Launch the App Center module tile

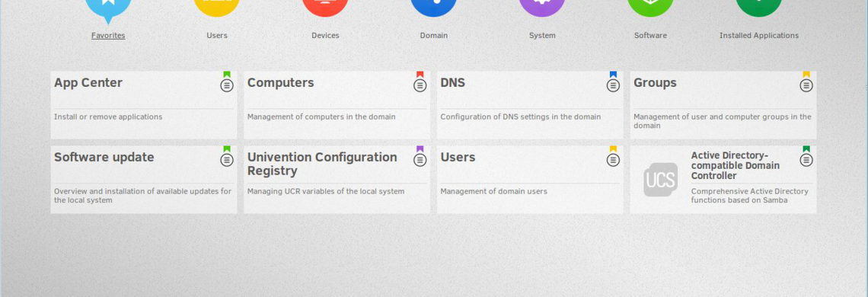(144, 105)
